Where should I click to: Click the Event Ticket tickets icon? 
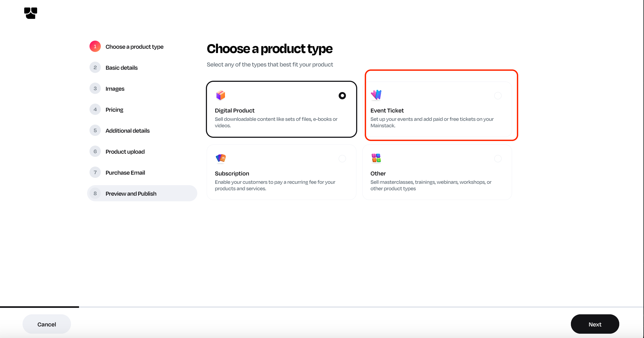[376, 95]
